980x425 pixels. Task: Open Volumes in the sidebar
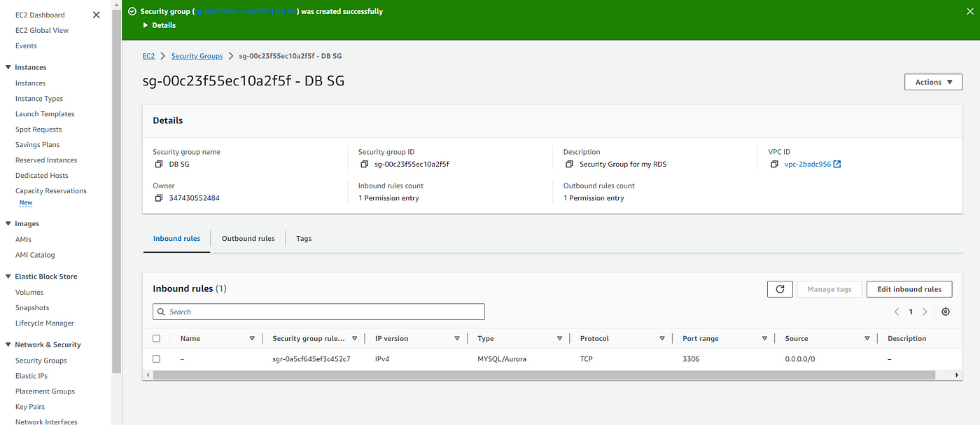point(29,293)
